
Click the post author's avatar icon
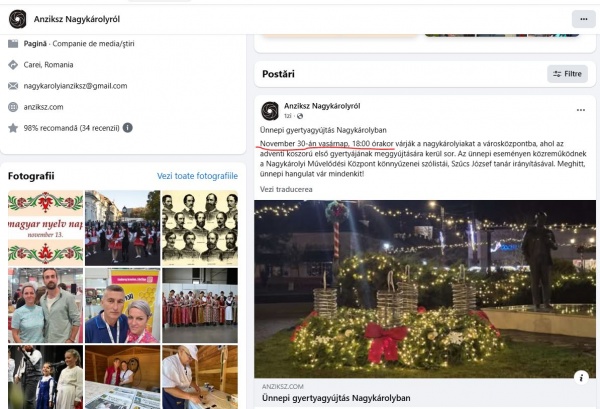pos(270,111)
